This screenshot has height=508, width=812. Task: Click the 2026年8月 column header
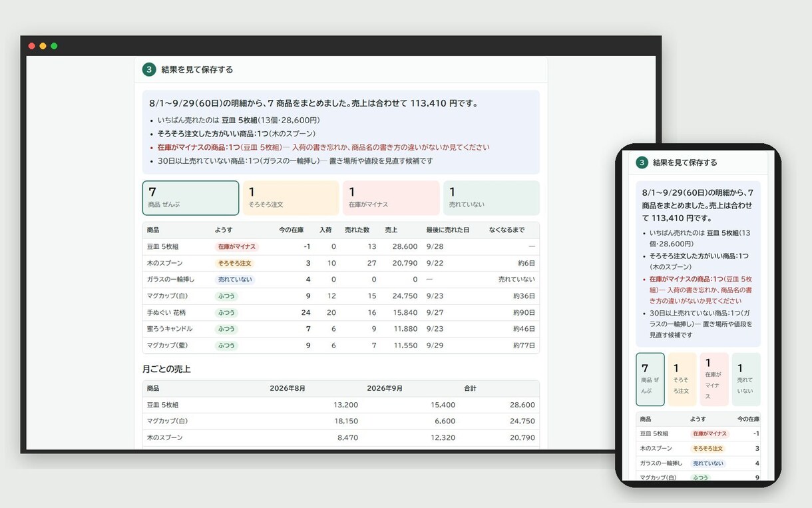click(x=288, y=388)
